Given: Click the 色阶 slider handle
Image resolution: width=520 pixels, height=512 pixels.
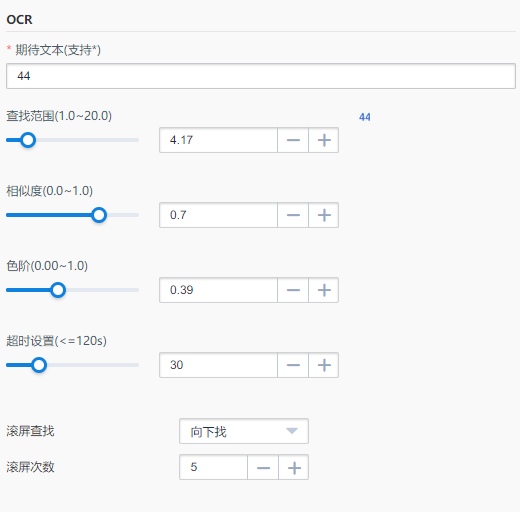Looking at the screenshot, I should [58, 290].
